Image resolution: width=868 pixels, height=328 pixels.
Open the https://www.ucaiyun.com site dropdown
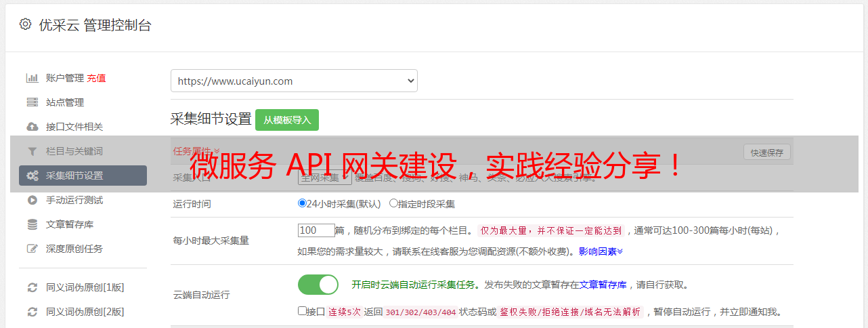point(294,81)
